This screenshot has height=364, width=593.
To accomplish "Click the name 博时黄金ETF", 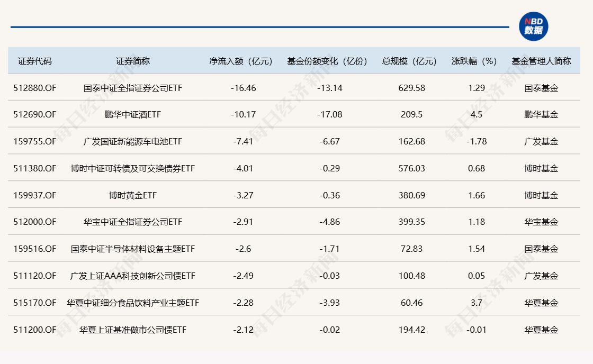I will coord(133,195).
